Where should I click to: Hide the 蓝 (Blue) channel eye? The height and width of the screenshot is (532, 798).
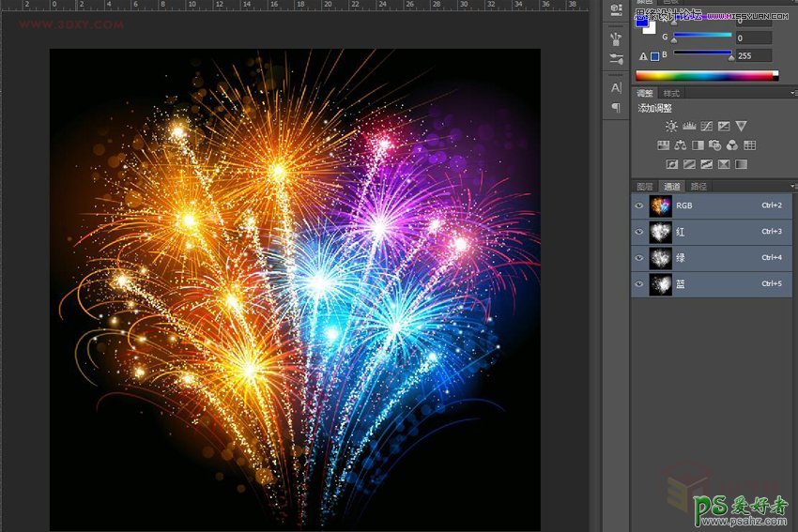pyautogui.click(x=639, y=284)
